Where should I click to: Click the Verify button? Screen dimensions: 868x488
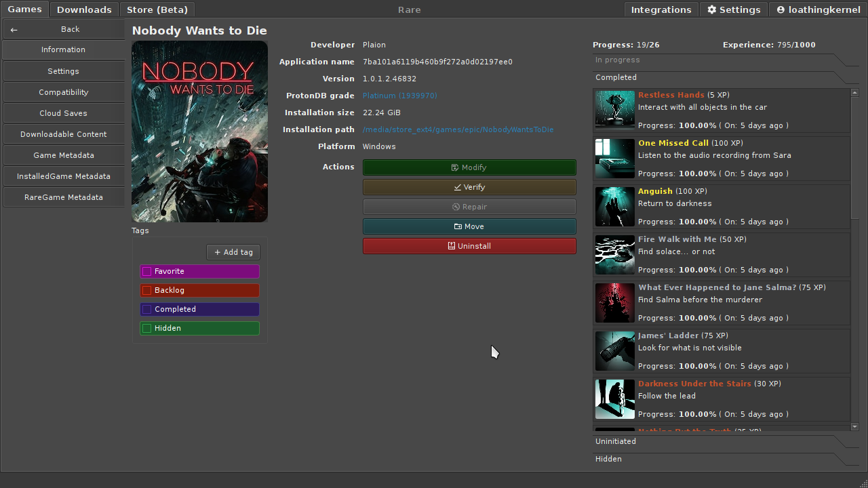[469, 187]
